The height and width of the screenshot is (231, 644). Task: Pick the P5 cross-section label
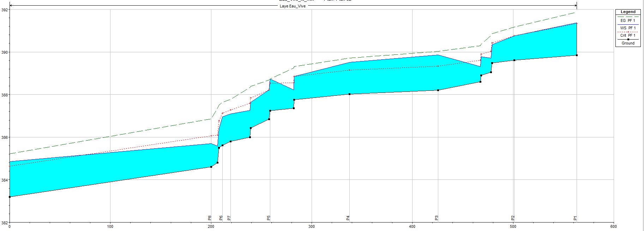(x=269, y=218)
